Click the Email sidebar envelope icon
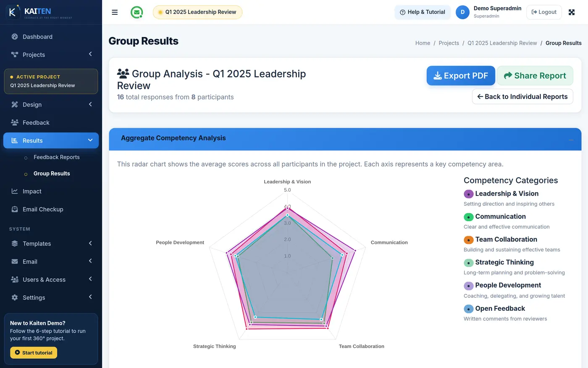The height and width of the screenshot is (368, 588). click(15, 262)
